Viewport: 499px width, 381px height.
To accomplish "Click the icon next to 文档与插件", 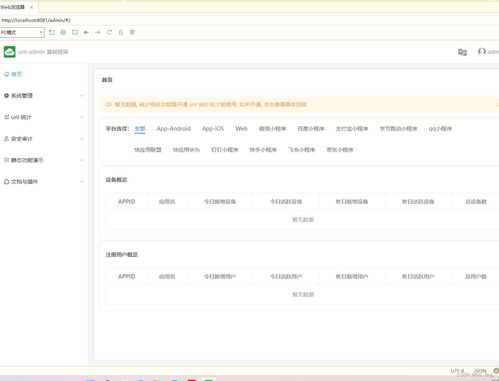I will (x=6, y=182).
